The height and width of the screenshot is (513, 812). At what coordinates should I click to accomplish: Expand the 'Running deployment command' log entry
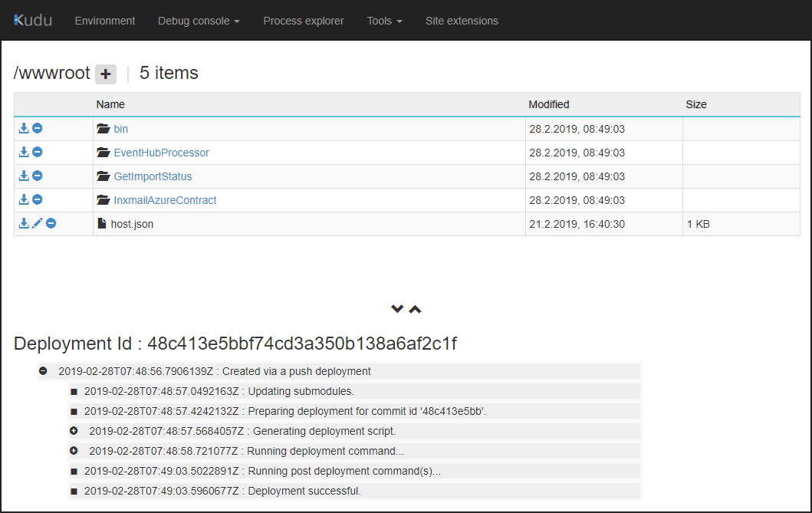pyautogui.click(x=74, y=451)
